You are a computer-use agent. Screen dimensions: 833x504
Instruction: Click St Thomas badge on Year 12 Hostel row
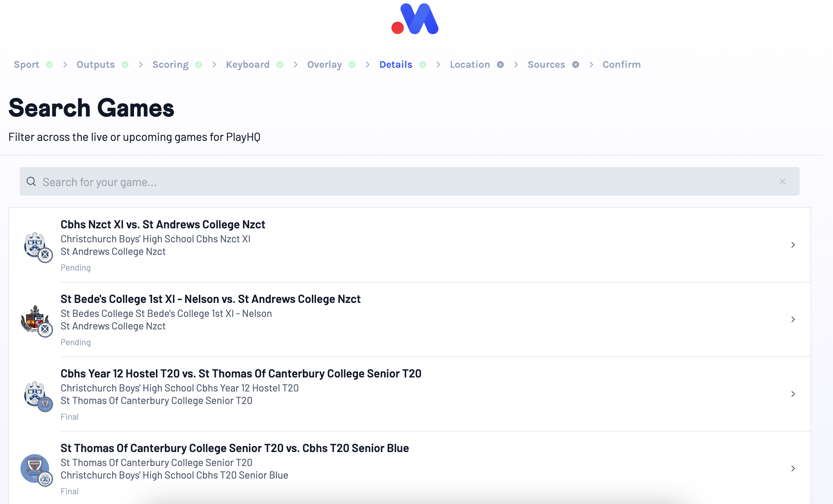click(x=45, y=404)
